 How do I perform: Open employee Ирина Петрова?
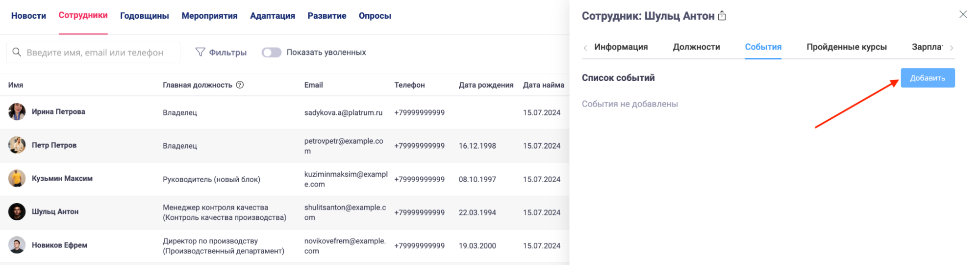(x=58, y=112)
